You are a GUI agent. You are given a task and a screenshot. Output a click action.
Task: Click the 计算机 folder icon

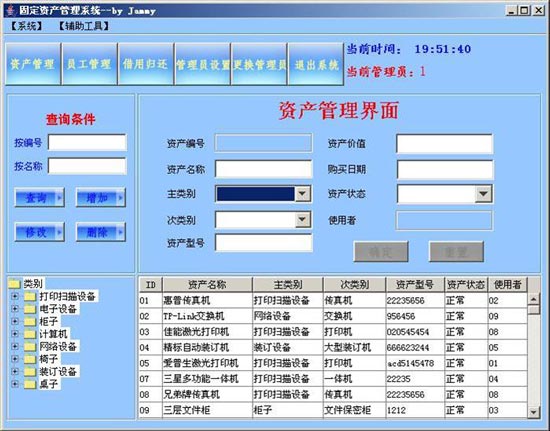click(x=30, y=334)
